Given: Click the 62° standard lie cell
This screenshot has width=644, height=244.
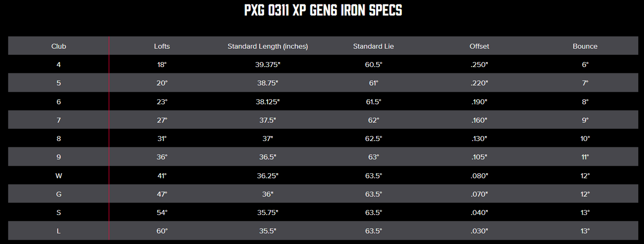Looking at the screenshot, I should [x=374, y=120].
